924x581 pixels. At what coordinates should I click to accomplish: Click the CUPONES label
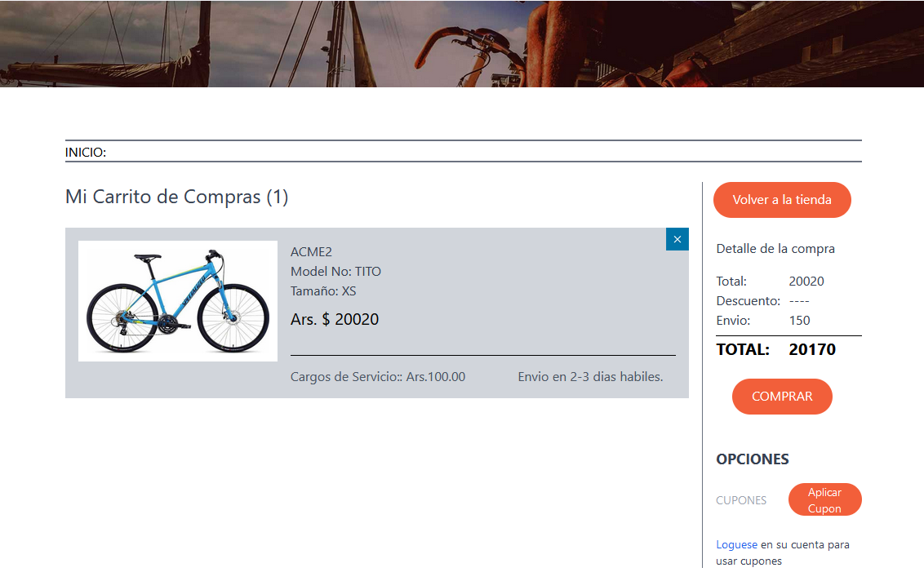741,500
